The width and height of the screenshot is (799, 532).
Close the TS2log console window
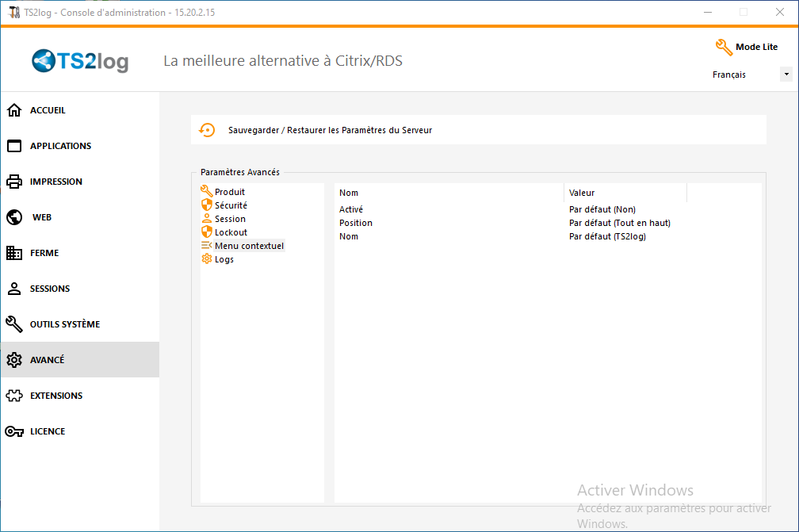tap(780, 12)
